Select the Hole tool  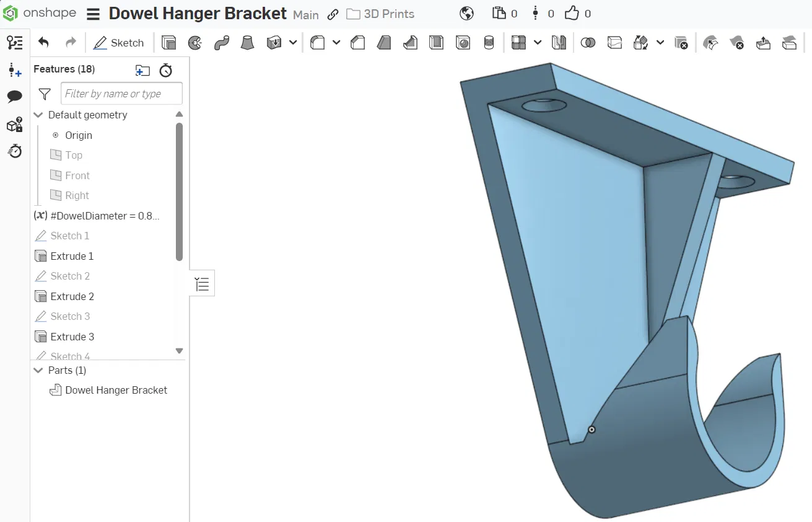click(463, 43)
